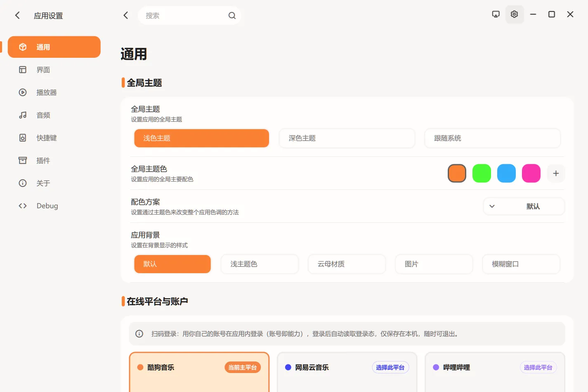Click 选择此平台 on 哔哩哔哩 card
The width and height of the screenshot is (588, 392).
point(538,367)
